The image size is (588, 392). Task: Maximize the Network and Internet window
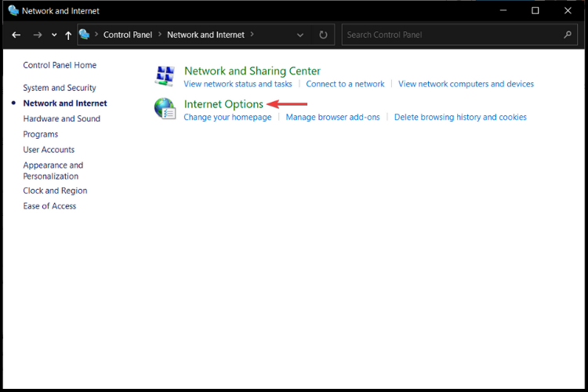pyautogui.click(x=535, y=10)
